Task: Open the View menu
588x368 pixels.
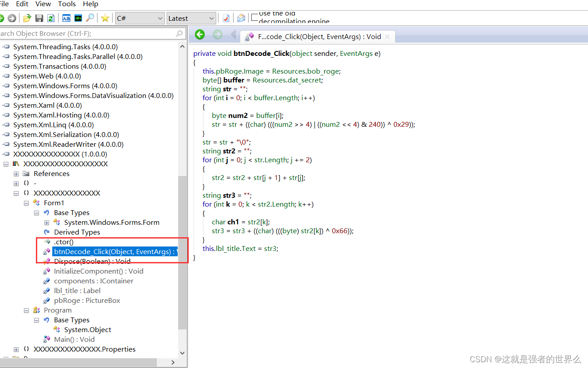Action: (x=43, y=4)
